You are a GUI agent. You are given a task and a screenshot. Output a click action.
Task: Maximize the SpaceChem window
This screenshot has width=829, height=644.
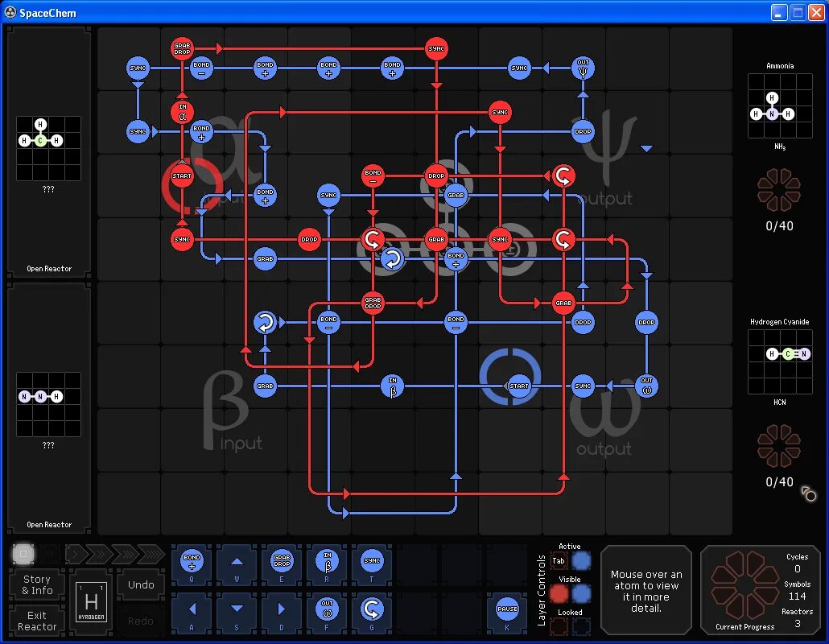[x=798, y=13]
